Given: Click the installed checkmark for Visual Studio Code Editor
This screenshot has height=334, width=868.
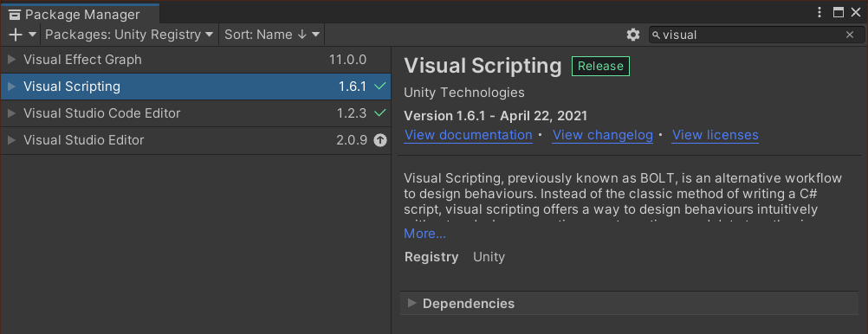Looking at the screenshot, I should click(379, 113).
